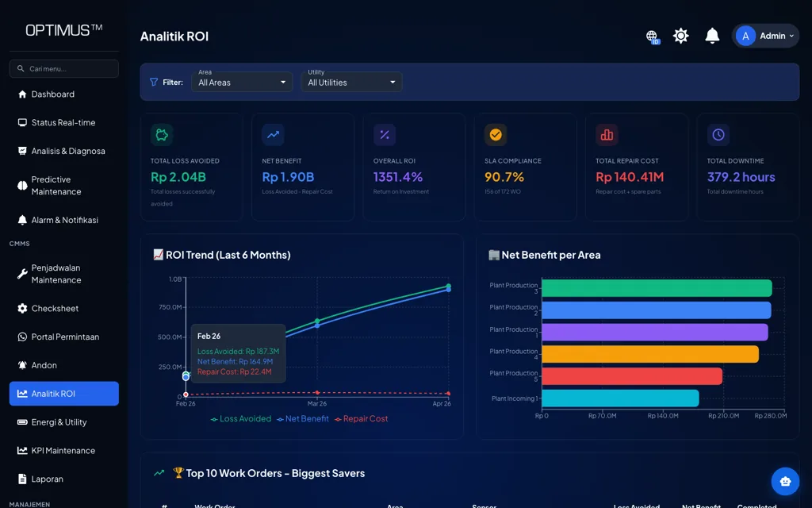The height and width of the screenshot is (508, 812).
Task: Click the Rp 1.90B net benefit value
Action: (288, 177)
